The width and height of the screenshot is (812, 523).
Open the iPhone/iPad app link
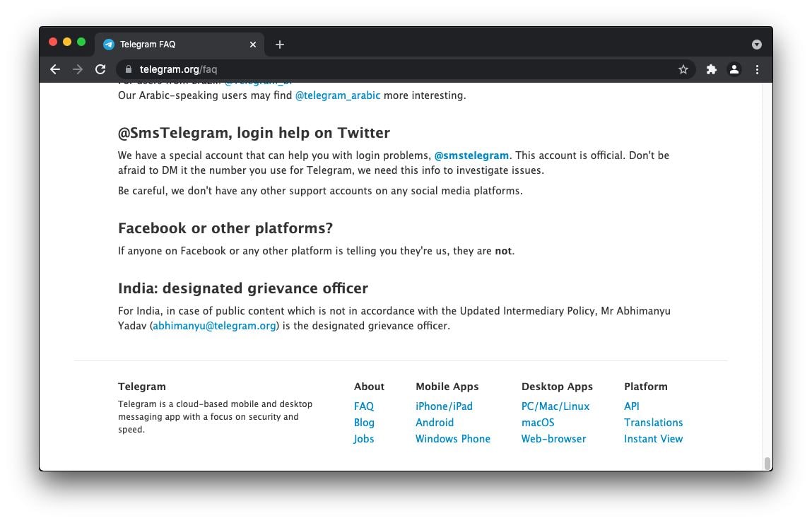pyautogui.click(x=444, y=406)
